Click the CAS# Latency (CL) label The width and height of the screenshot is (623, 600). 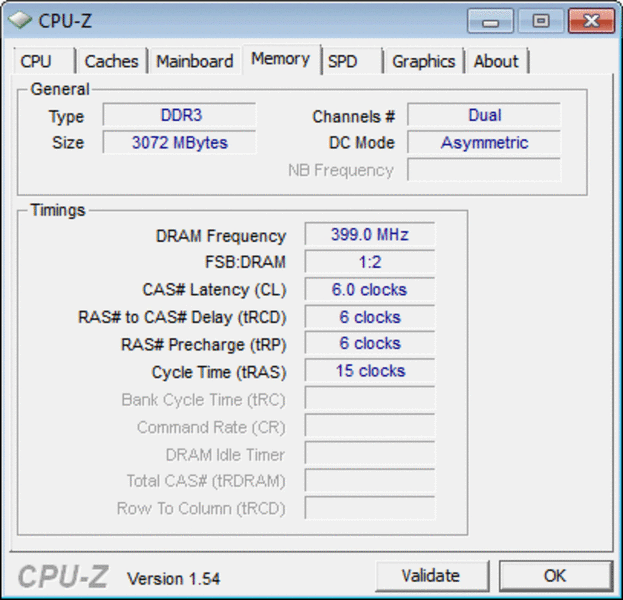(x=214, y=290)
